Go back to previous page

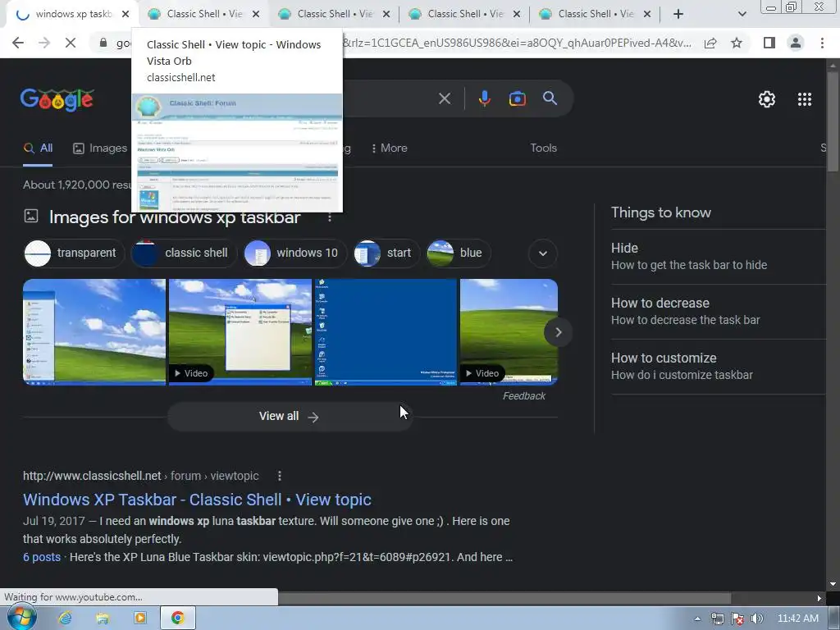coord(18,43)
